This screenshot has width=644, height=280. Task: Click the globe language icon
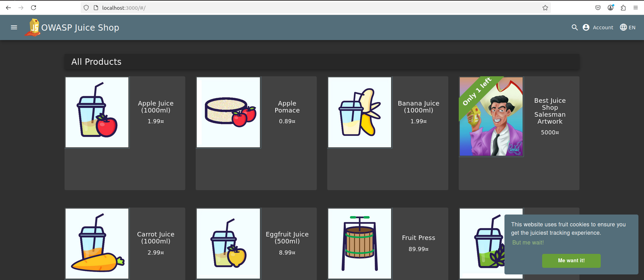[623, 27]
